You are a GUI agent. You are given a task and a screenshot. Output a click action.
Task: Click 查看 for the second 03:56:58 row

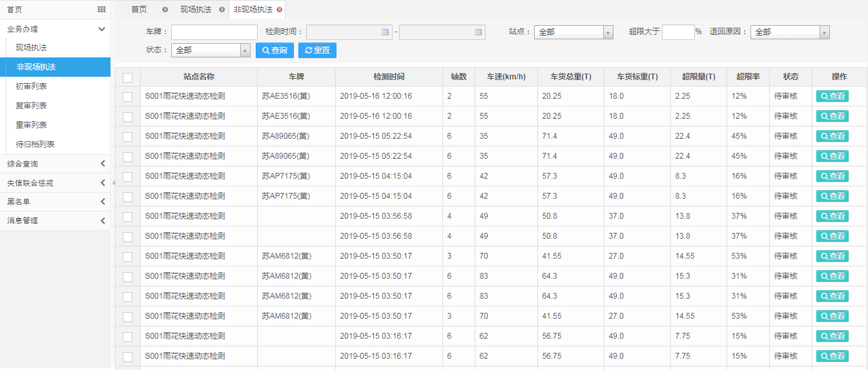pyautogui.click(x=832, y=236)
